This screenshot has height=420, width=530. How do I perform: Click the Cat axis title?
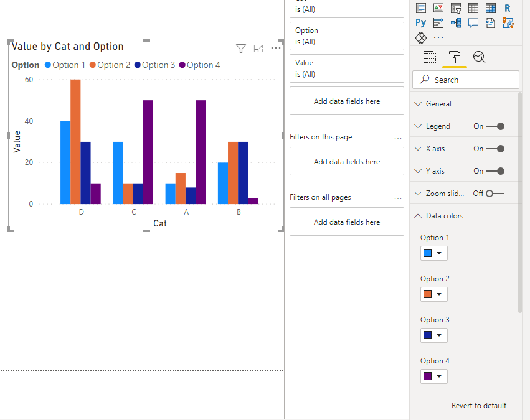(160, 223)
